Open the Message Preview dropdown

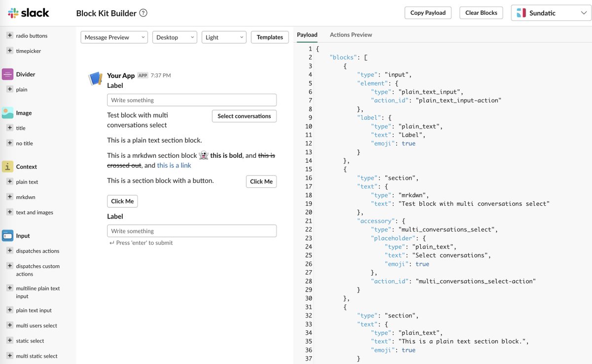click(114, 37)
